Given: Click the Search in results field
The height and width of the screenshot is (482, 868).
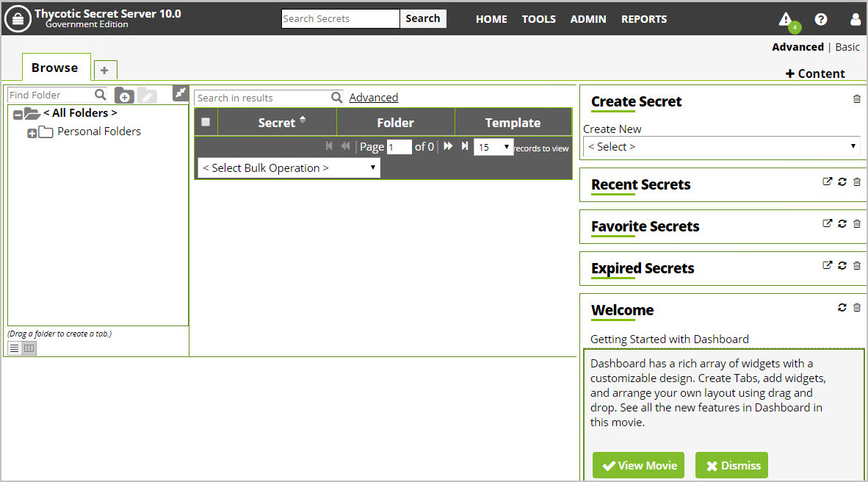Looking at the screenshot, I should tap(263, 98).
